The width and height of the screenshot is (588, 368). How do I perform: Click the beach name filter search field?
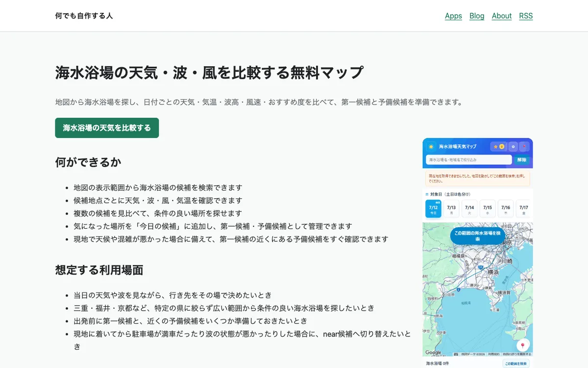pos(469,160)
